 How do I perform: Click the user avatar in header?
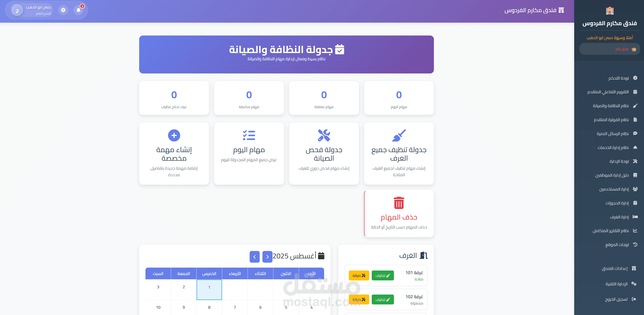(x=17, y=11)
